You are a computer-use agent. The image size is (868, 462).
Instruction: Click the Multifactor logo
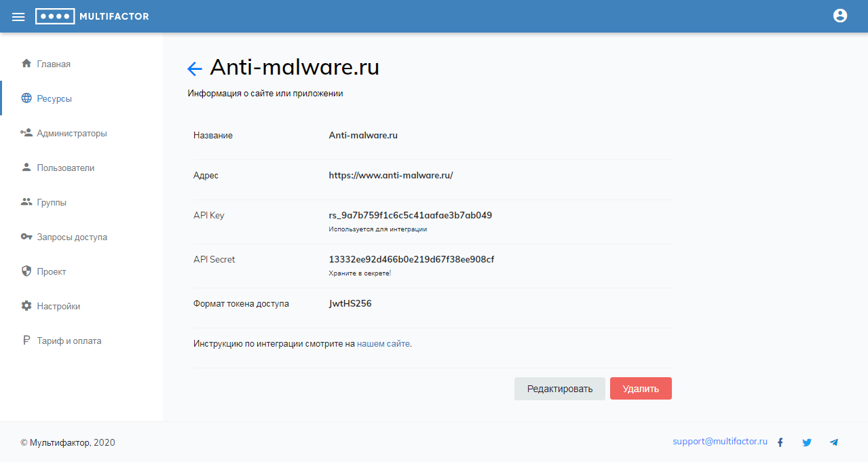pyautogui.click(x=92, y=16)
